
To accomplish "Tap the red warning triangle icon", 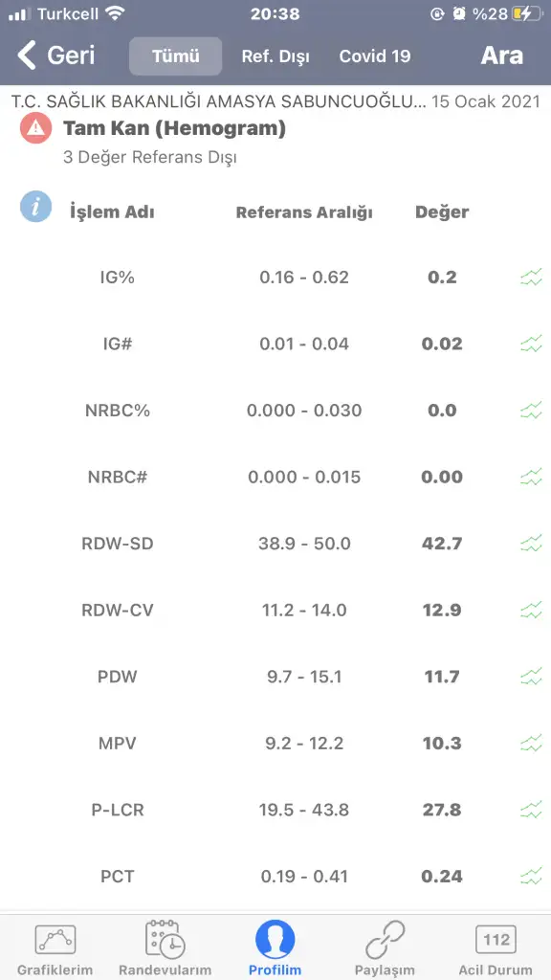I will 35,128.
